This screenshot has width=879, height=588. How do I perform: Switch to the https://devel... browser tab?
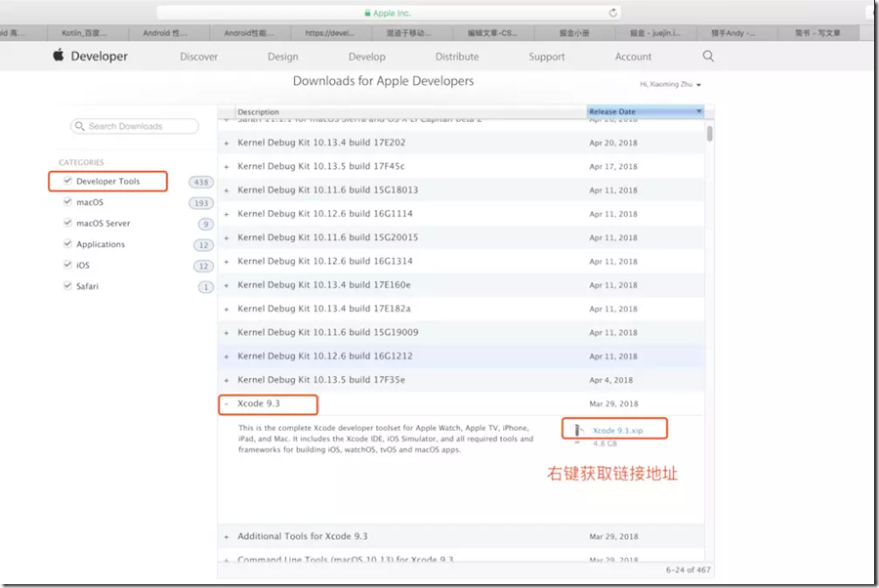pos(331,33)
